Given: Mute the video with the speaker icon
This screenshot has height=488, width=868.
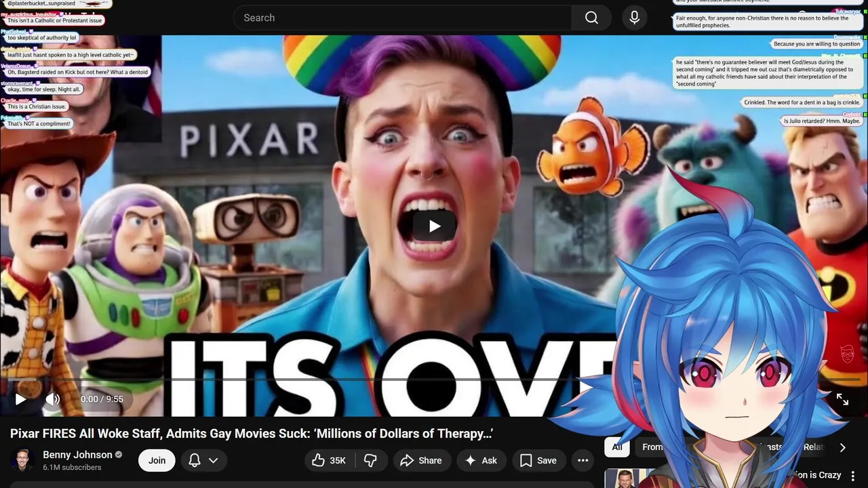Looking at the screenshot, I should click(53, 399).
